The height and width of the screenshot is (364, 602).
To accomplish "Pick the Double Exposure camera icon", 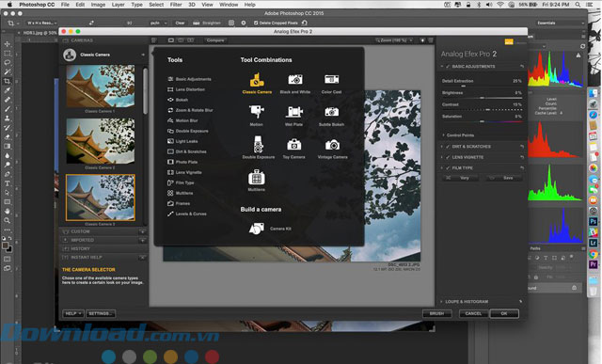I will coord(258,145).
